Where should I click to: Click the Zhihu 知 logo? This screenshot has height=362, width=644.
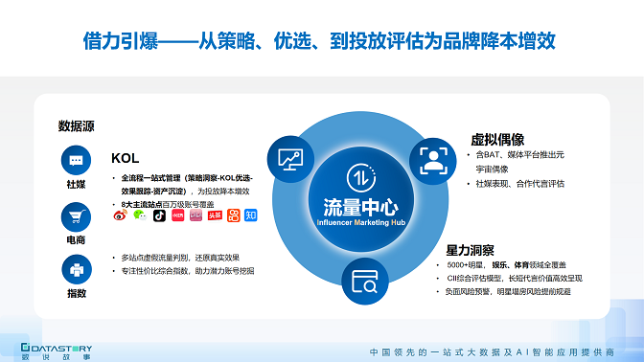coord(250,215)
